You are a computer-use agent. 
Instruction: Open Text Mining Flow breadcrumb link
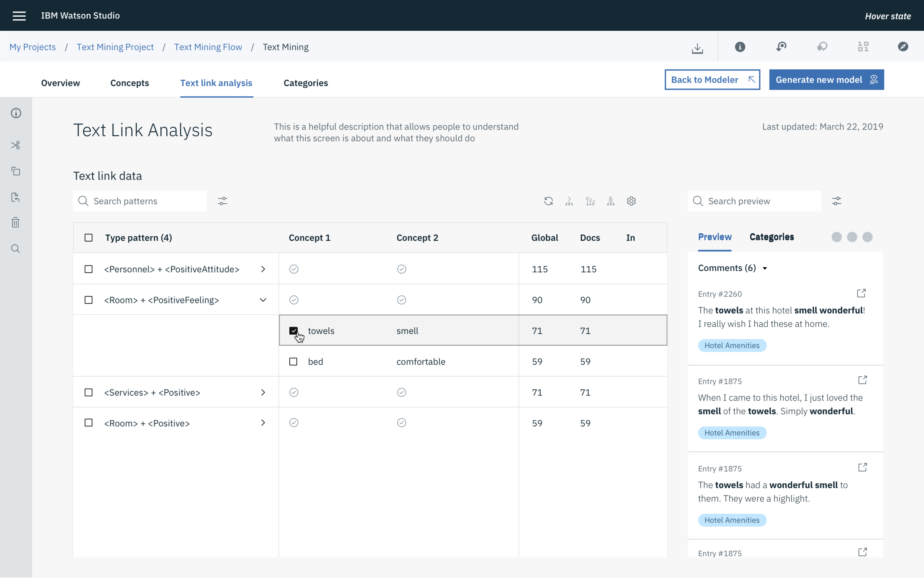click(208, 47)
